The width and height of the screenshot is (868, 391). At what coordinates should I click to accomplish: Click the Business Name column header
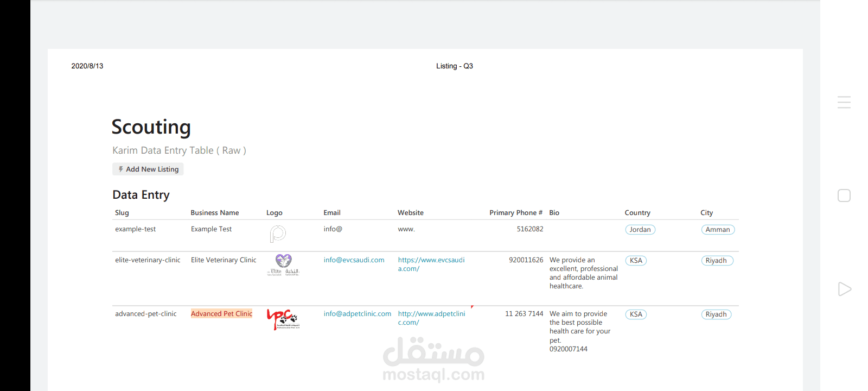[215, 213]
